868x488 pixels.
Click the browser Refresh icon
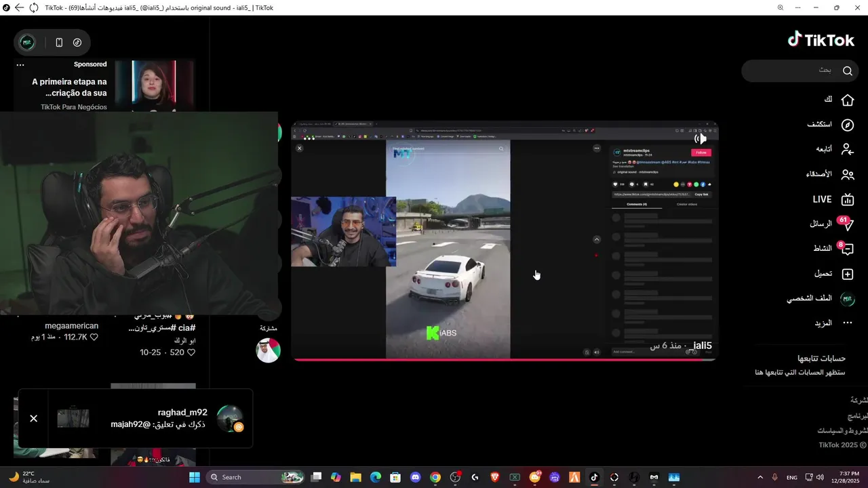[34, 7]
